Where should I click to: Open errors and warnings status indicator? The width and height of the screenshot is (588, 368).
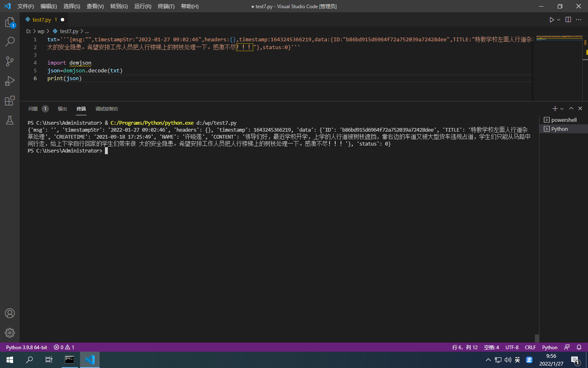64,347
